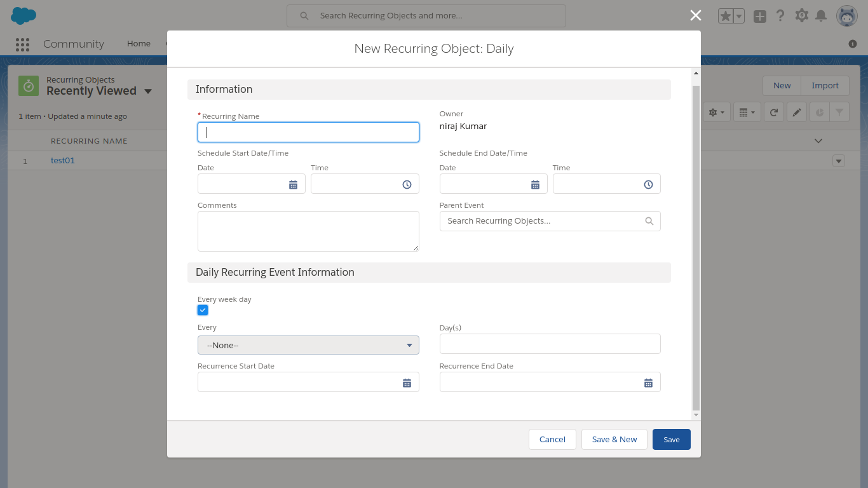
Task: Click Recurrence Start Date calendar icon
Action: coord(407,383)
